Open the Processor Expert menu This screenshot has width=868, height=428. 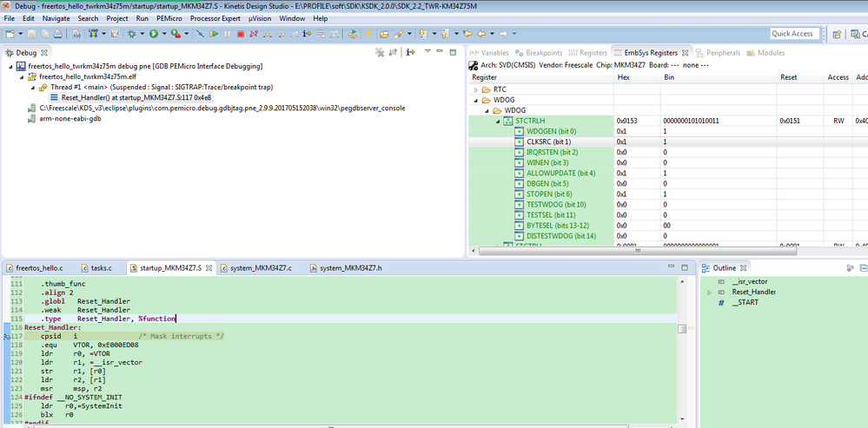point(215,18)
